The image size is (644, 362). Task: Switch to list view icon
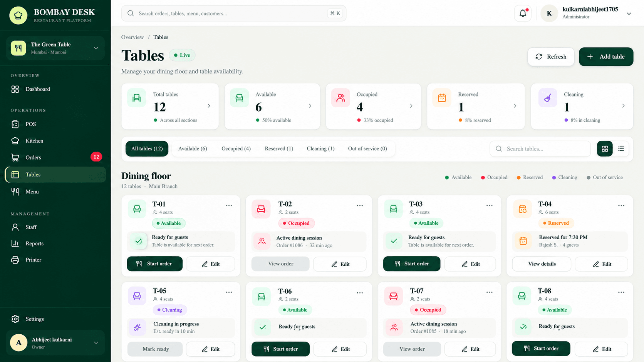pyautogui.click(x=621, y=148)
